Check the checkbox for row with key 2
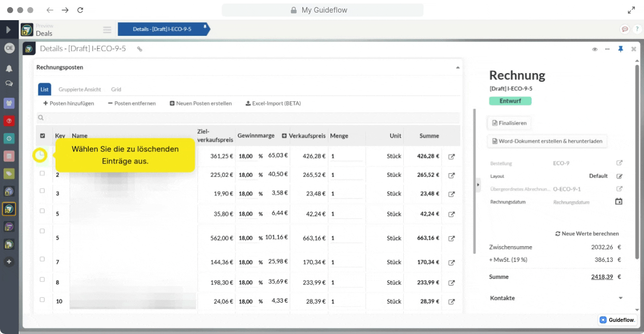 pos(42,174)
